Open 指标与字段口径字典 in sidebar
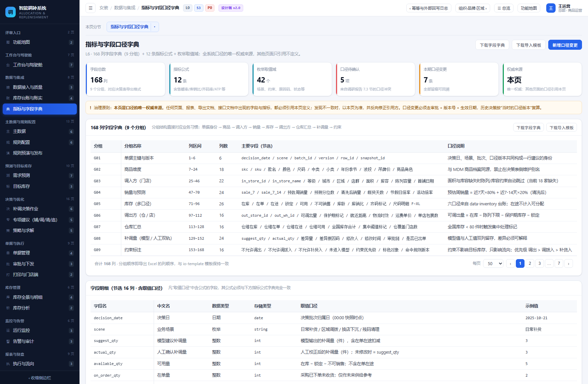The width and height of the screenshot is (588, 384). click(40, 109)
